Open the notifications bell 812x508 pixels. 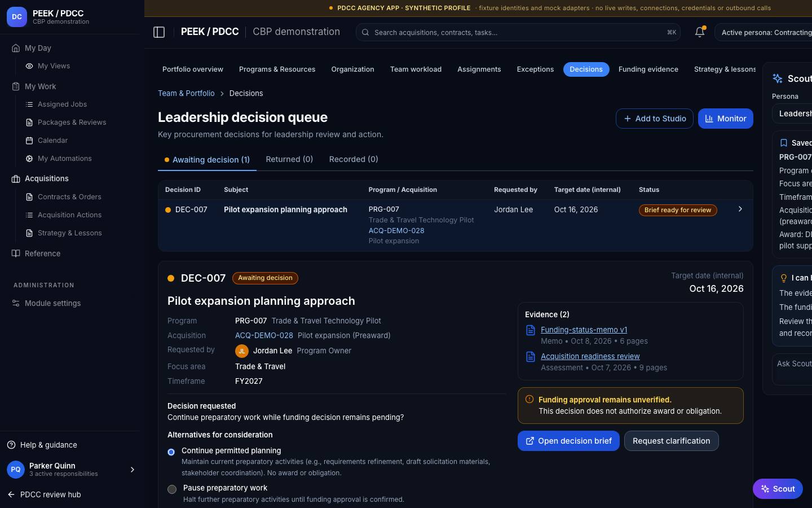coord(700,32)
